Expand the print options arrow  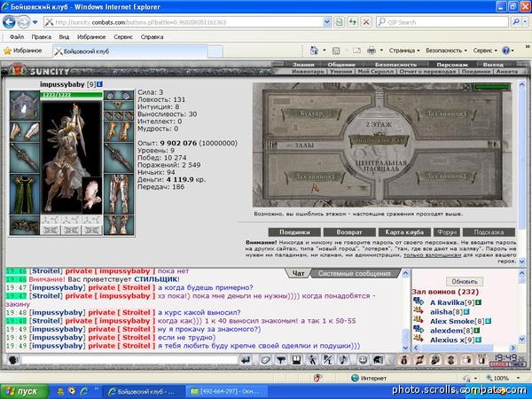(x=381, y=51)
